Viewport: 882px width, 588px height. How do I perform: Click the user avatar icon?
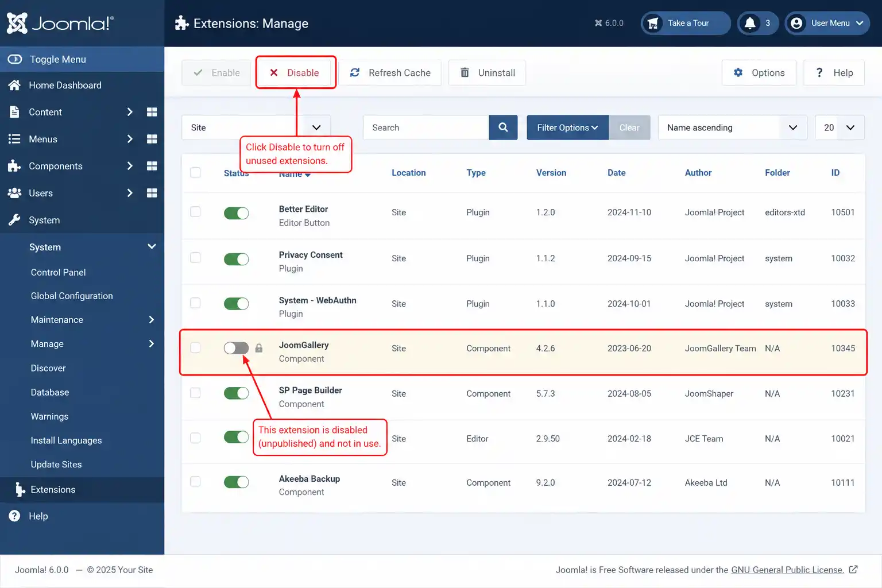796,23
